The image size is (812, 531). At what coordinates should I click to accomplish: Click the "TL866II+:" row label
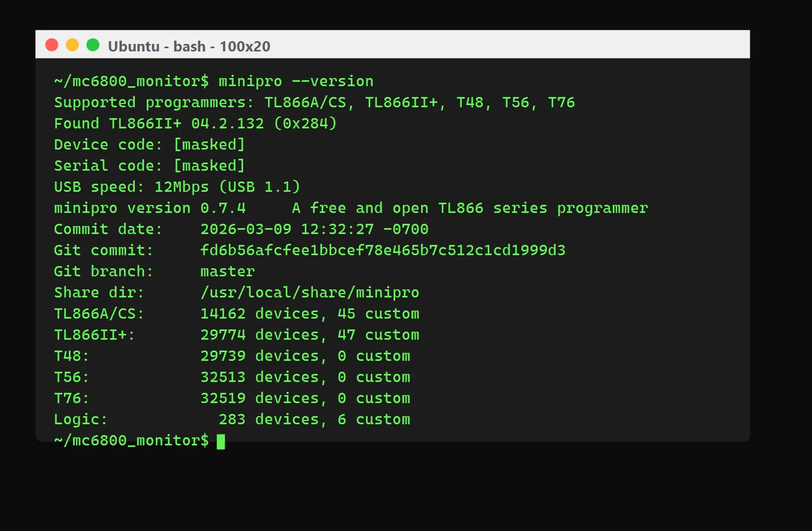pyautogui.click(x=95, y=335)
